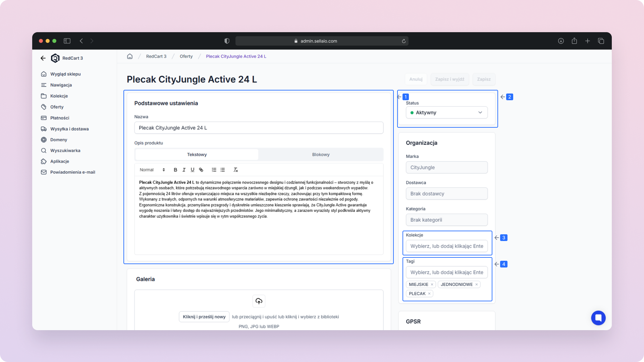The image size is (644, 362).
Task: Remove the JEDNODNIOWE tag
Action: [476, 285]
